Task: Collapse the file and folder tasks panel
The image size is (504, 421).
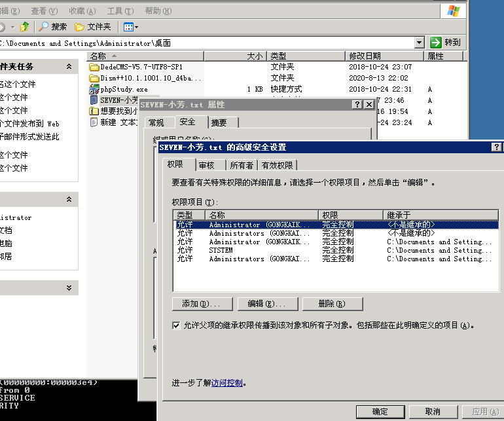Action: (69, 67)
